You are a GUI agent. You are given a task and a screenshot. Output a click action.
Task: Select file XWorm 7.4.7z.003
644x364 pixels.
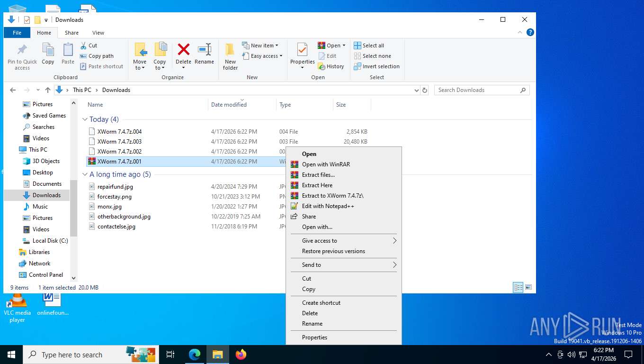pos(119,142)
